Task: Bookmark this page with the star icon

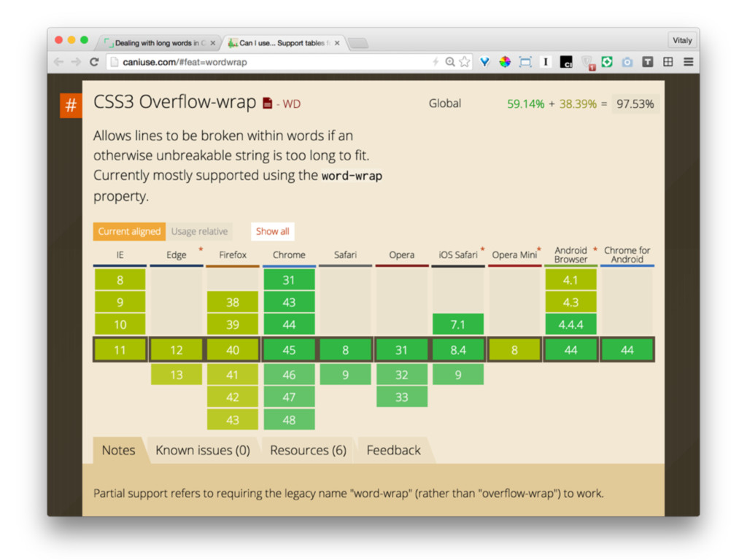Action: pyautogui.click(x=465, y=62)
